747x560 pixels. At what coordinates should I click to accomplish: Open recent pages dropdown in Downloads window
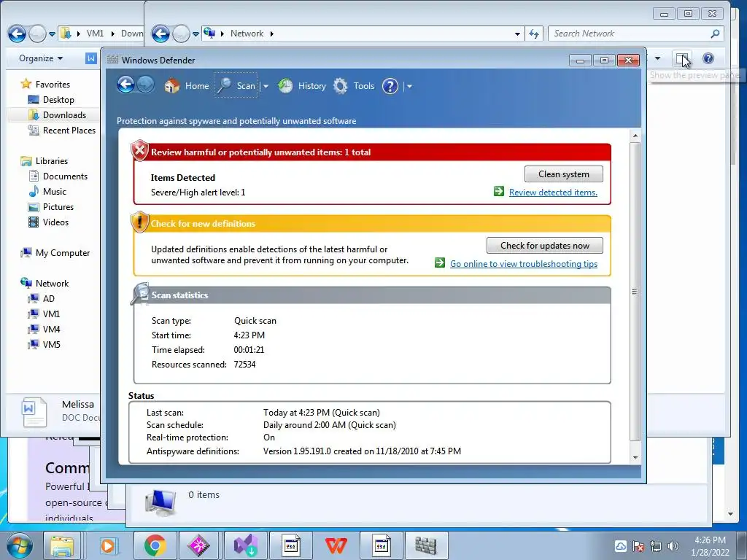click(x=53, y=34)
